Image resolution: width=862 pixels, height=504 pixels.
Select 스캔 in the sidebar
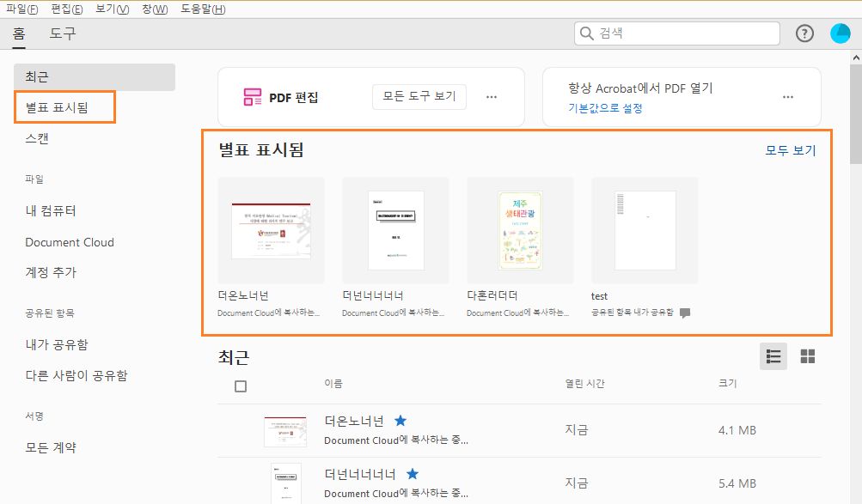point(36,136)
